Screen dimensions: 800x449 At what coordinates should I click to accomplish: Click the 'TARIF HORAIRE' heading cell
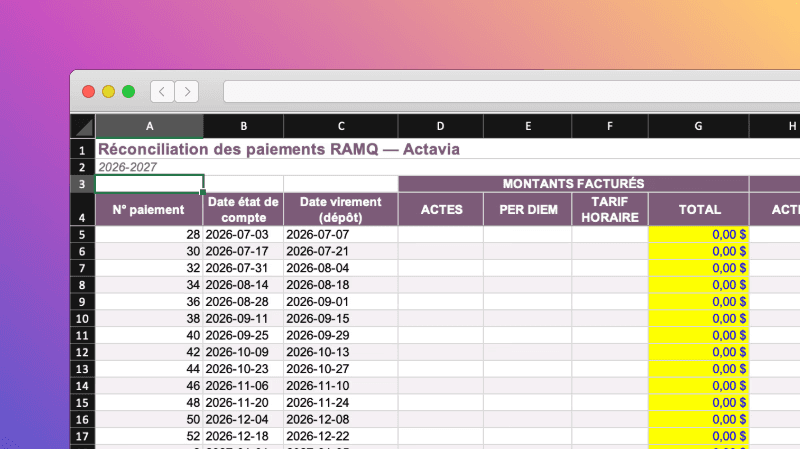pos(610,209)
